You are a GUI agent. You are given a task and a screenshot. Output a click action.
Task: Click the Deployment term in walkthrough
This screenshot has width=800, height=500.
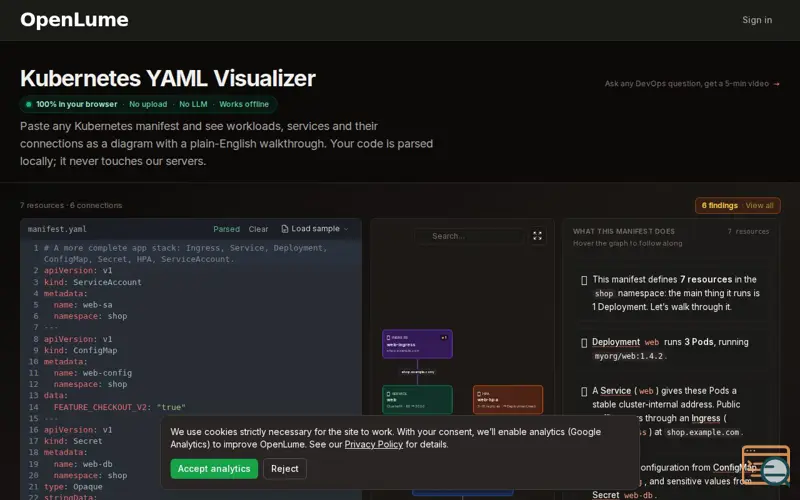tap(616, 342)
